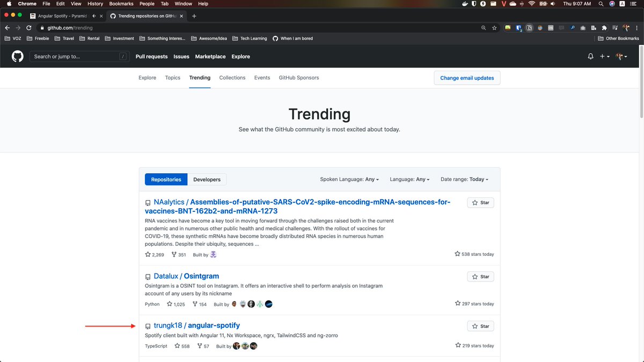Click the contributor avatar on NAalytics repo
The width and height of the screenshot is (644, 362).
point(214,255)
